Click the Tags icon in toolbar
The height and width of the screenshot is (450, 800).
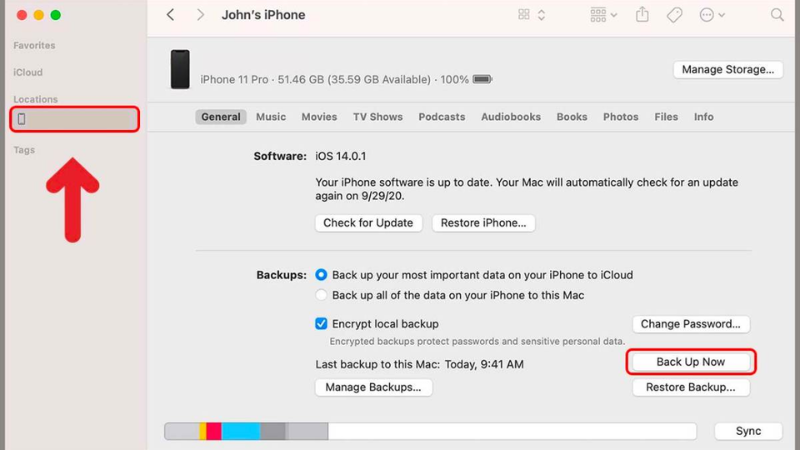tap(674, 15)
